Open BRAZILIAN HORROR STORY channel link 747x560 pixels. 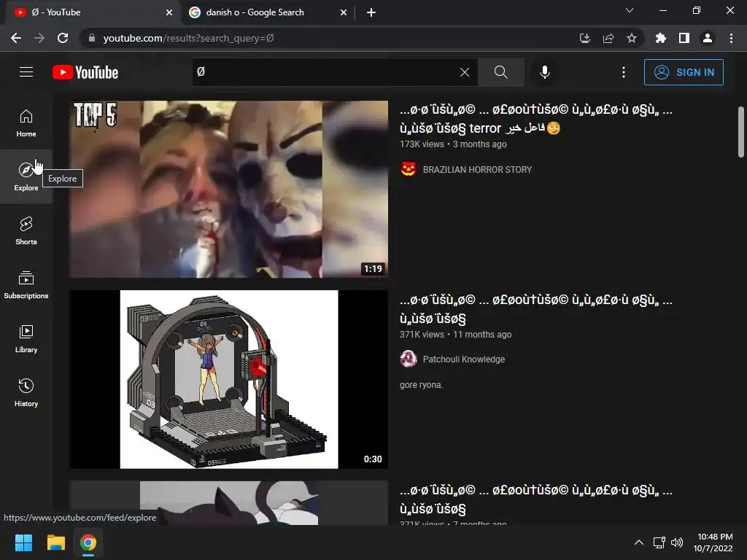[x=477, y=169]
